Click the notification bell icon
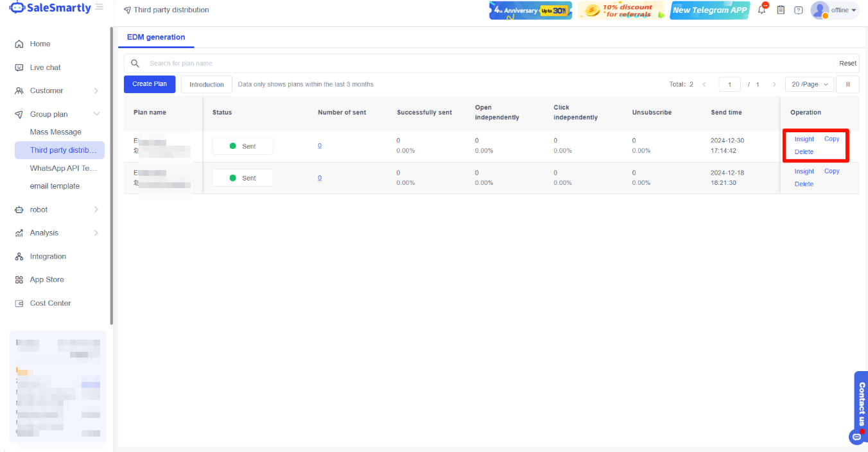Screen dimensions: 868x452 click(762, 10)
